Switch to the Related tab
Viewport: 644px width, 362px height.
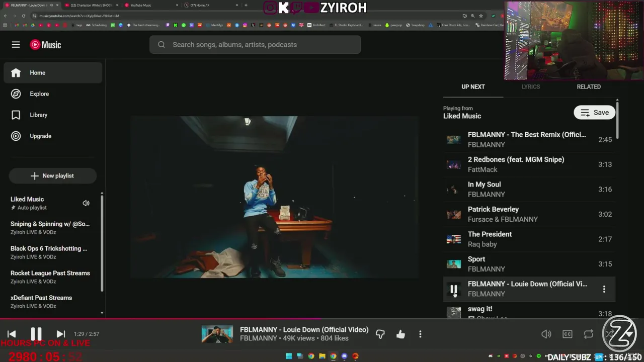click(x=589, y=87)
